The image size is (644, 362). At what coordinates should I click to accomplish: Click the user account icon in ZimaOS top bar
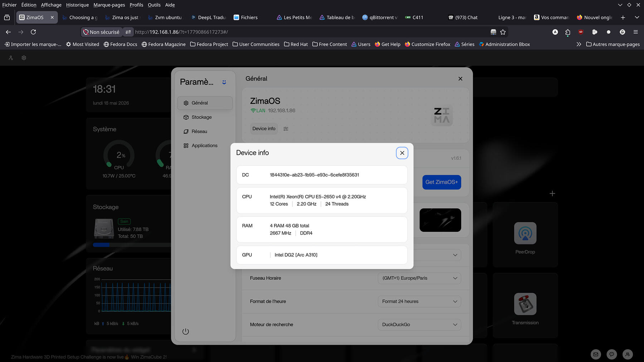point(11,58)
